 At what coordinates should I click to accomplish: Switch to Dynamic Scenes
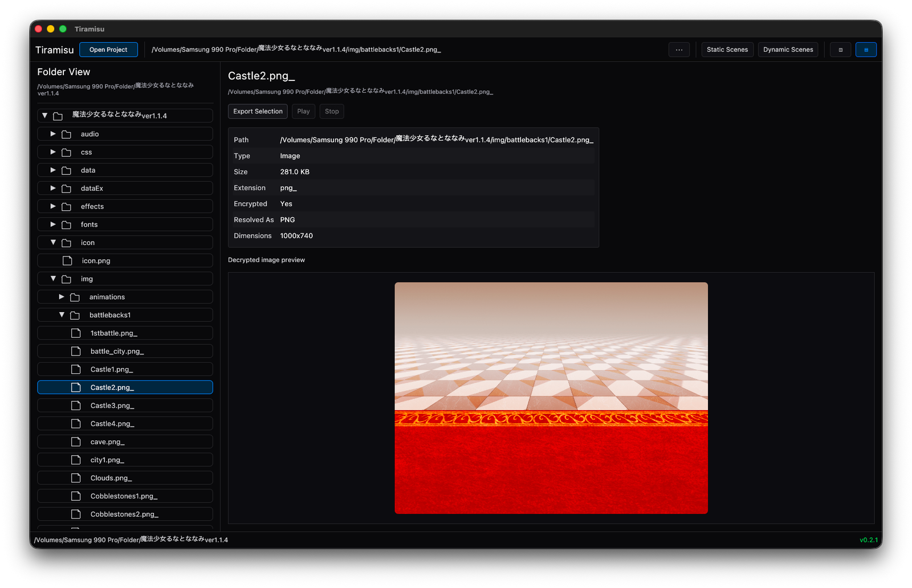click(788, 50)
